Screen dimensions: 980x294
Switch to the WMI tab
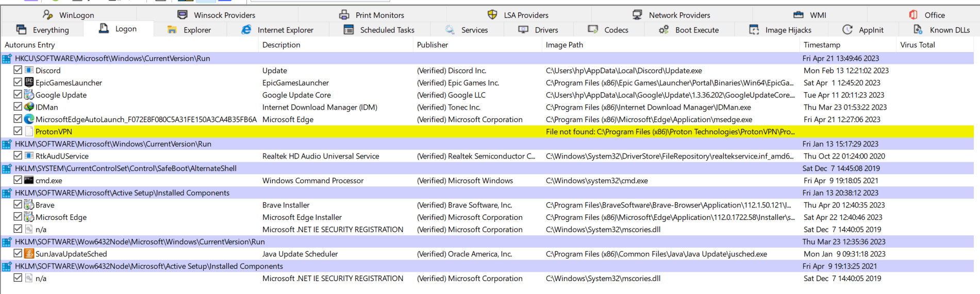810,15
